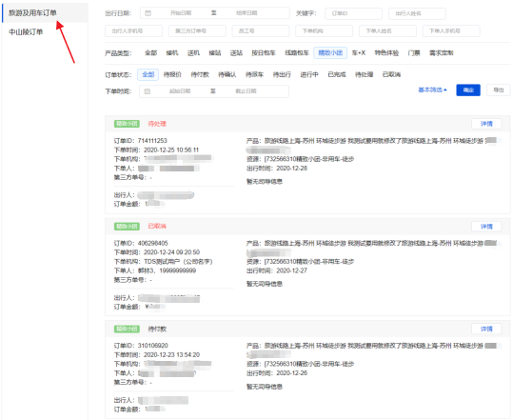513x420 pixels.
Task: Filter order status by 已取消
Action: coord(391,74)
